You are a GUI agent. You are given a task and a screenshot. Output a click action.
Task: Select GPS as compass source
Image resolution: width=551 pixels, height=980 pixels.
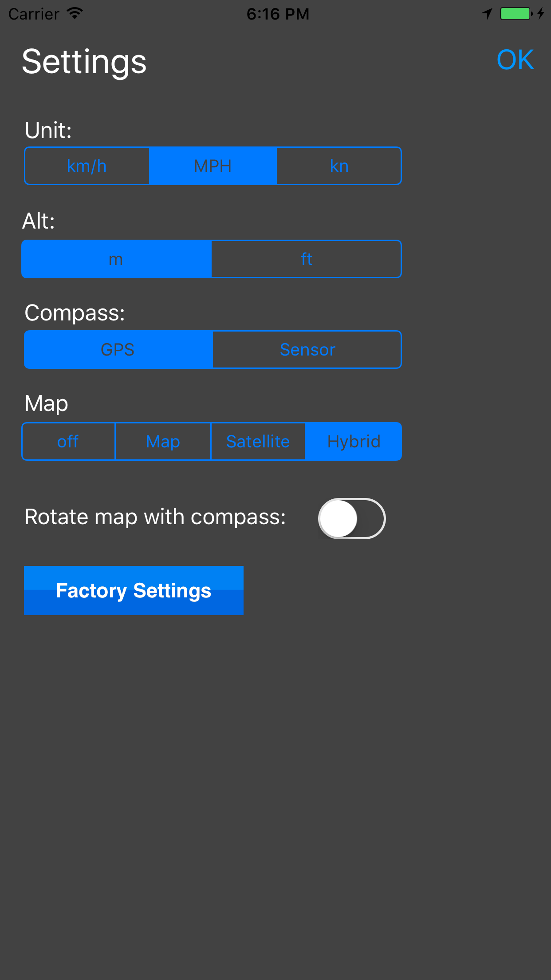[x=118, y=350]
